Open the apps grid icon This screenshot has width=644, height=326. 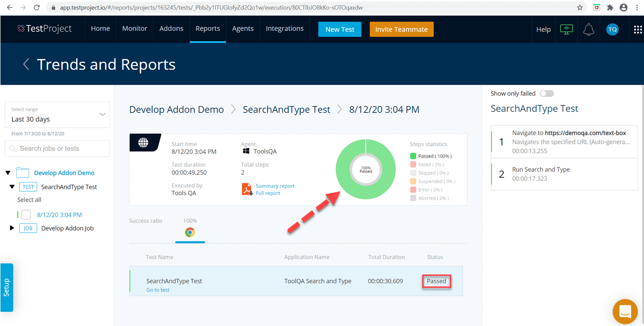point(638,29)
